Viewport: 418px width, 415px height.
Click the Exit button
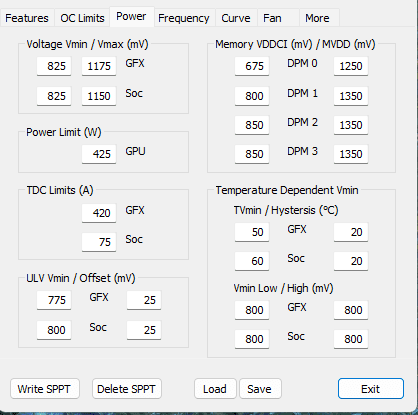371,389
